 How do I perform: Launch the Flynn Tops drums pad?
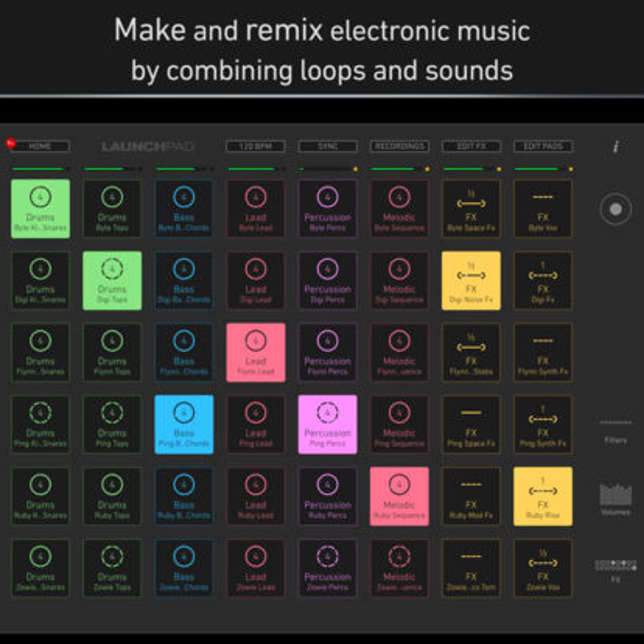[x=112, y=353]
